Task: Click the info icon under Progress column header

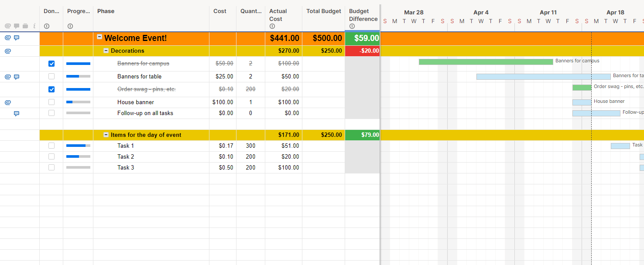Action: (70, 26)
